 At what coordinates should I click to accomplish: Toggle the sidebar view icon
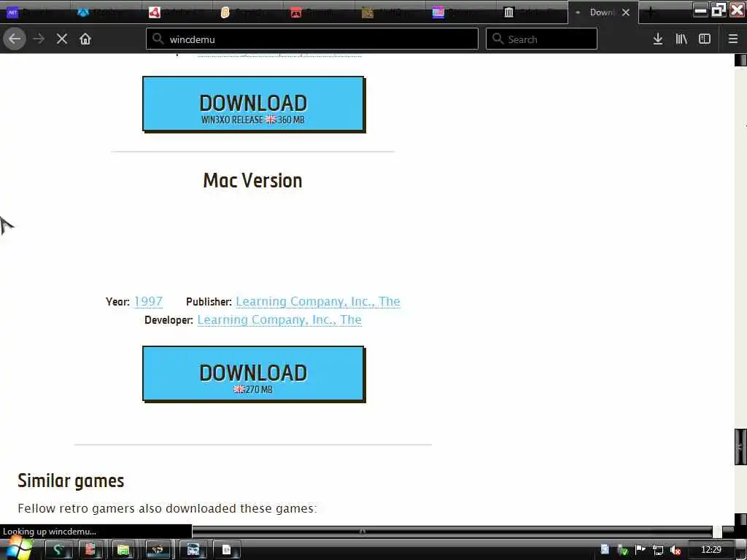(x=705, y=39)
